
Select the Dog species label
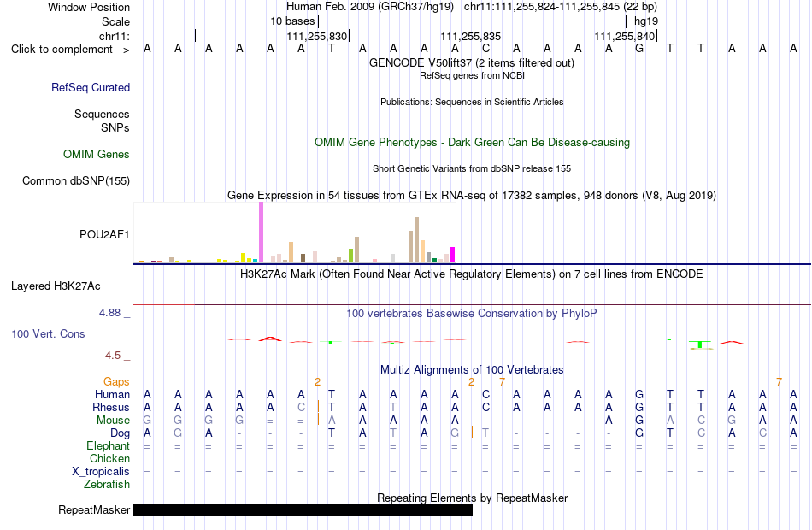click(121, 433)
